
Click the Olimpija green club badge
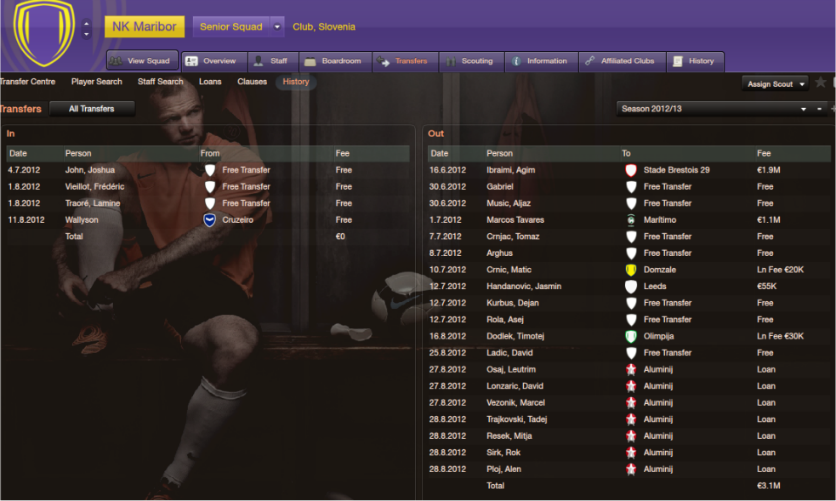pyautogui.click(x=631, y=336)
